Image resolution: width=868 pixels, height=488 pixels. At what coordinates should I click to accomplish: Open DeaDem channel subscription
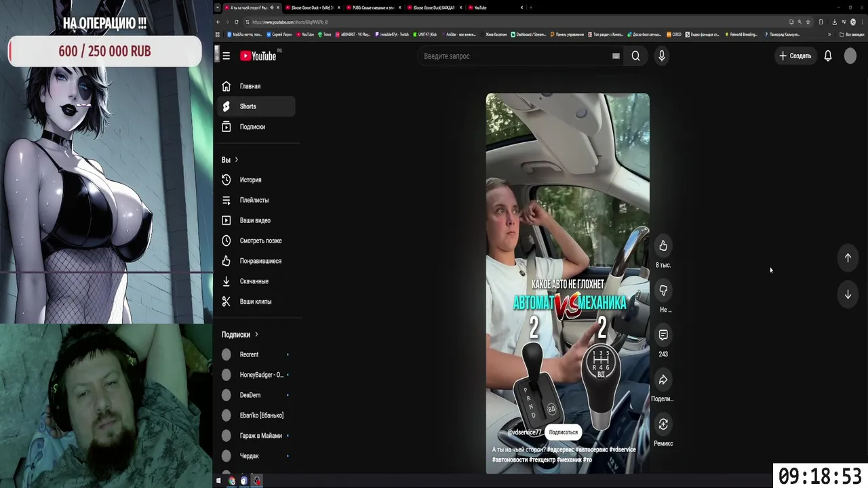(x=256, y=395)
